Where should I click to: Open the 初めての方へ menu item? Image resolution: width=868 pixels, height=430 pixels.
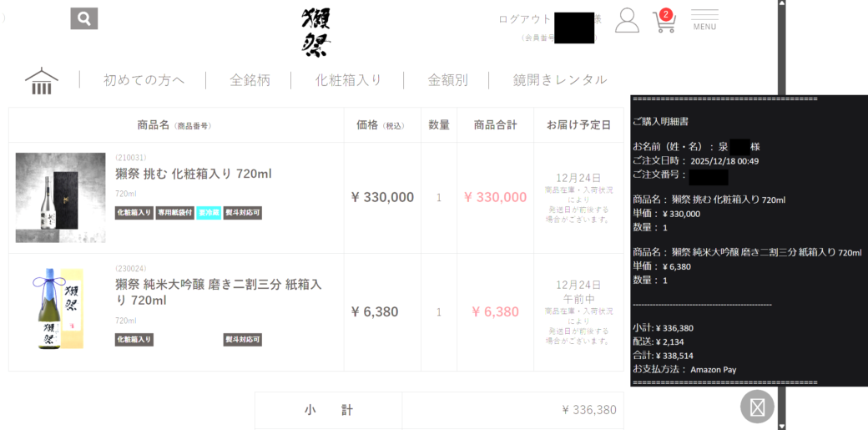144,80
